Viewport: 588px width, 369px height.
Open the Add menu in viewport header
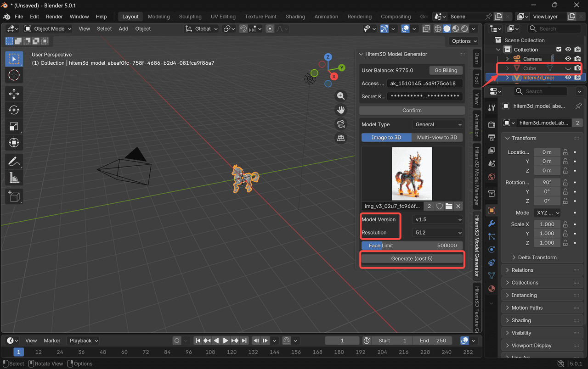(x=124, y=28)
